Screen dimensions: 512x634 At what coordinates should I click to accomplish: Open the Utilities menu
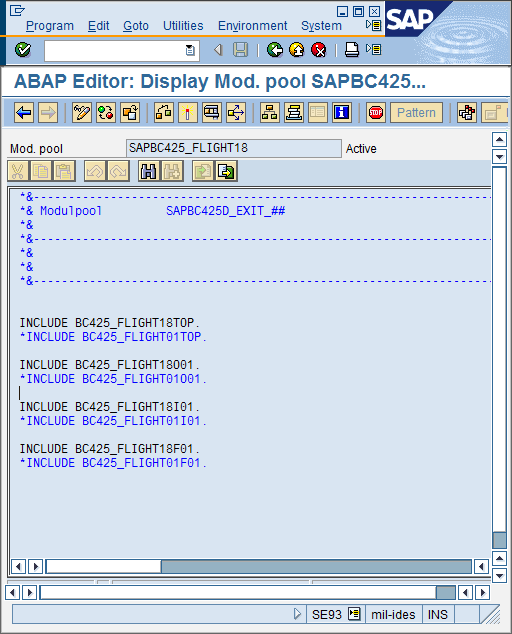pos(183,26)
